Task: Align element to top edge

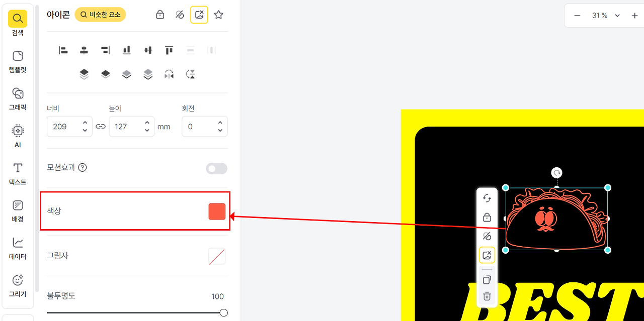Action: point(169,50)
